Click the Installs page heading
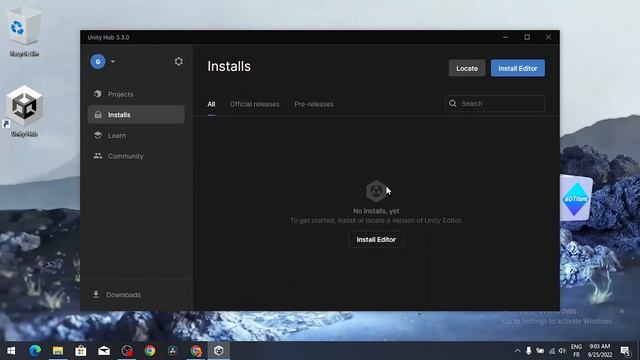 (229, 67)
